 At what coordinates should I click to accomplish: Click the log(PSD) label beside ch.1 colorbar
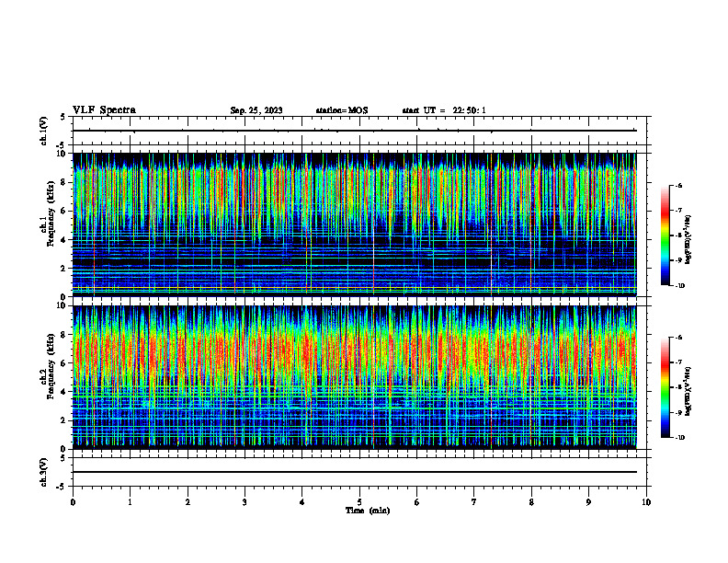coord(688,239)
